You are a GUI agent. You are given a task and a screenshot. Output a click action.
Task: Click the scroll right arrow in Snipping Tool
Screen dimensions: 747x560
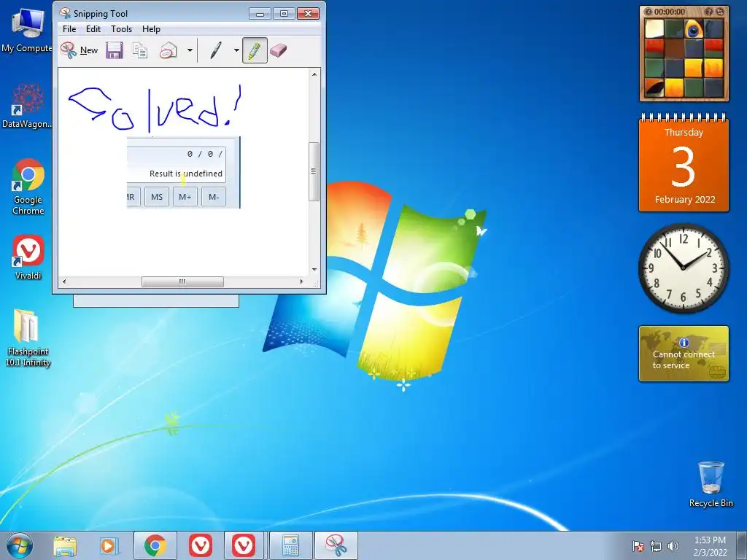pyautogui.click(x=301, y=281)
